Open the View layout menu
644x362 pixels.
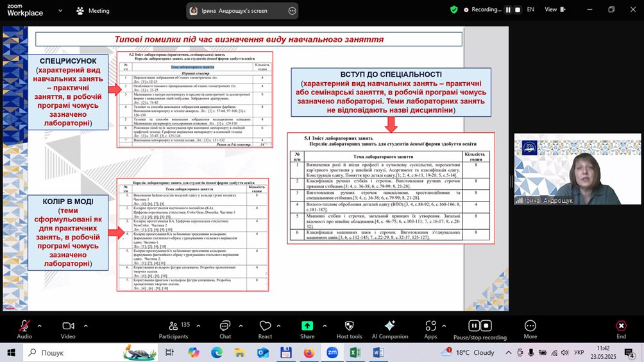(x=555, y=10)
